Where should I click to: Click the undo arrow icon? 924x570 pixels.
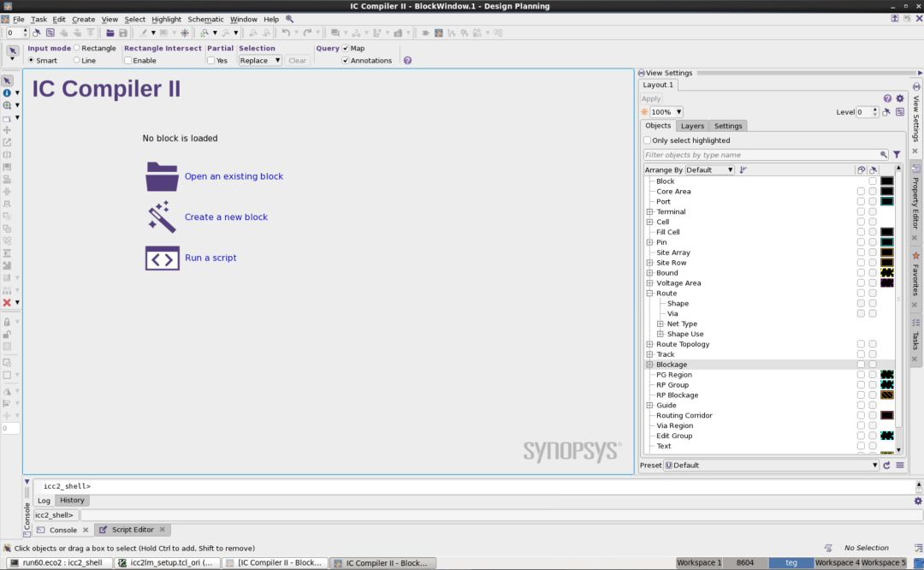(x=286, y=33)
